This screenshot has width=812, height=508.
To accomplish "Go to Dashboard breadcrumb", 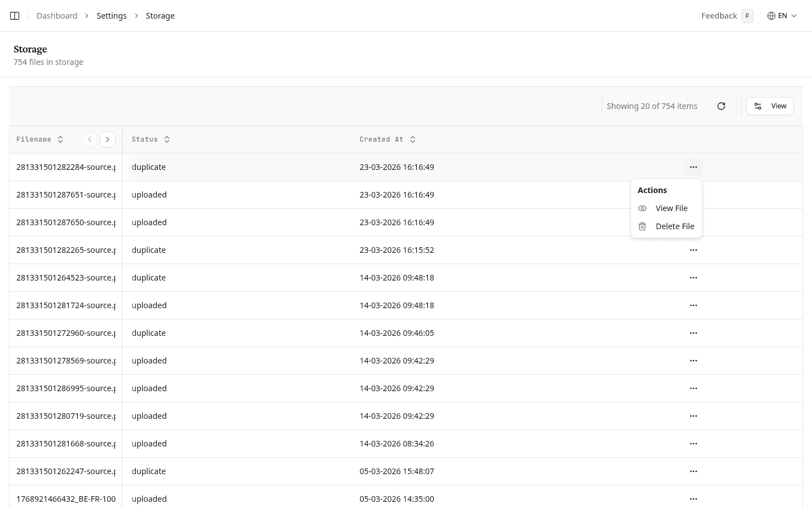I will (57, 16).
